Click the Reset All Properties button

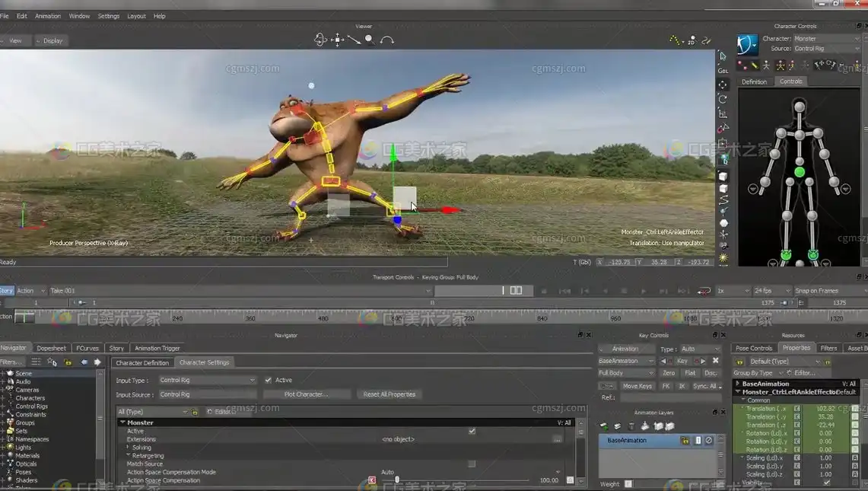point(389,394)
